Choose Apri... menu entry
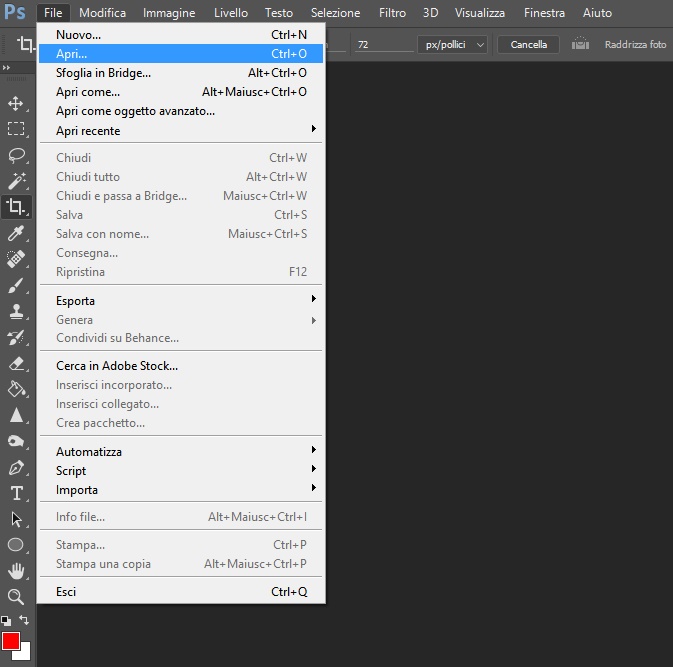 pos(181,54)
